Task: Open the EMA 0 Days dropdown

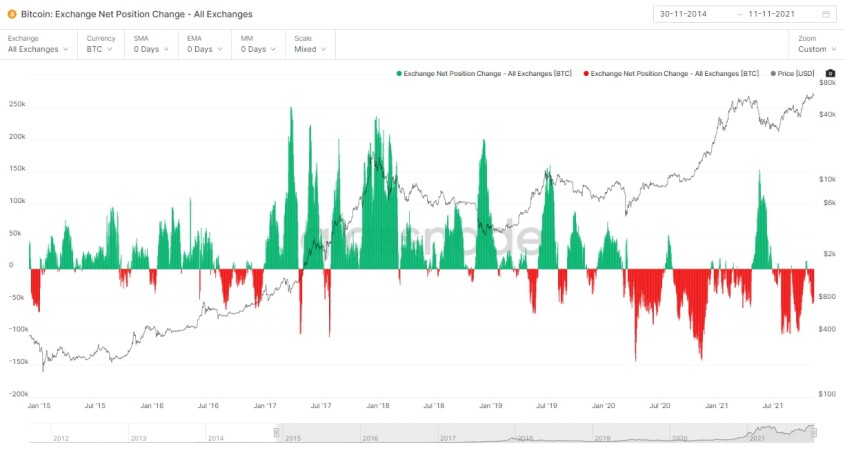Action: click(x=205, y=44)
